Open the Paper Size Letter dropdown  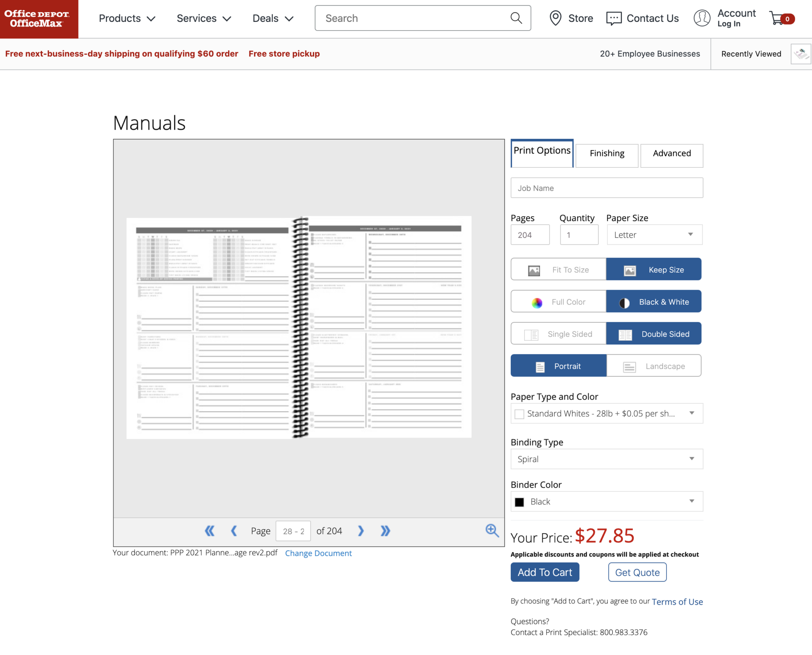point(655,235)
